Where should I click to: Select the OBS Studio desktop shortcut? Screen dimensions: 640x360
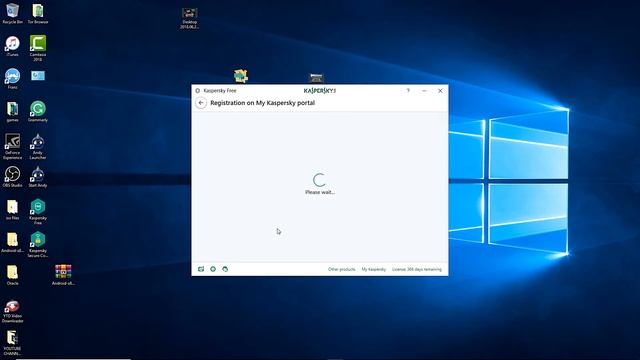coord(12,177)
